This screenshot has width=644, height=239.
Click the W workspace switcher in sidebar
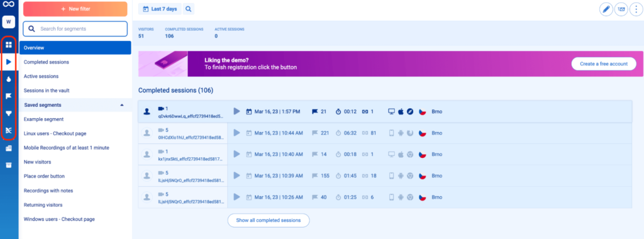click(9, 22)
